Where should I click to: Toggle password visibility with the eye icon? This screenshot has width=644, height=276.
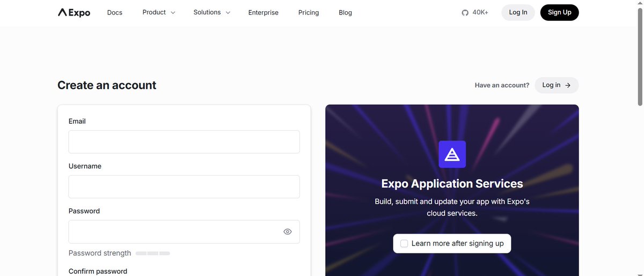pyautogui.click(x=288, y=232)
